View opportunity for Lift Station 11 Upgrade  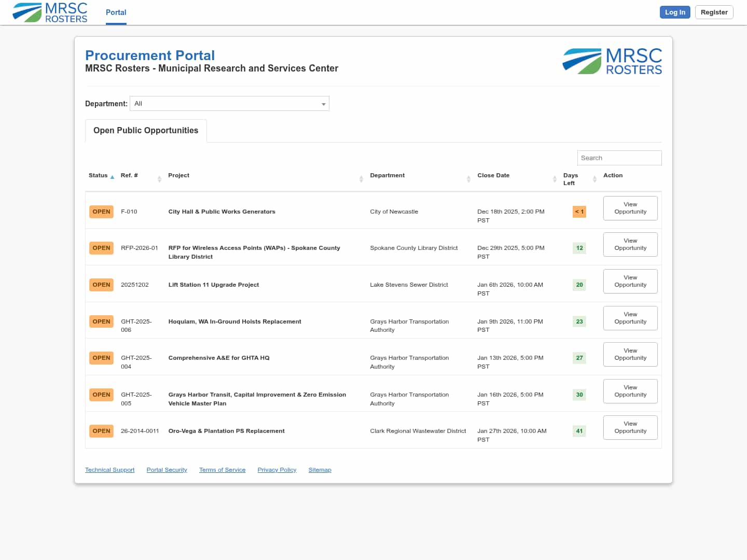click(x=630, y=282)
